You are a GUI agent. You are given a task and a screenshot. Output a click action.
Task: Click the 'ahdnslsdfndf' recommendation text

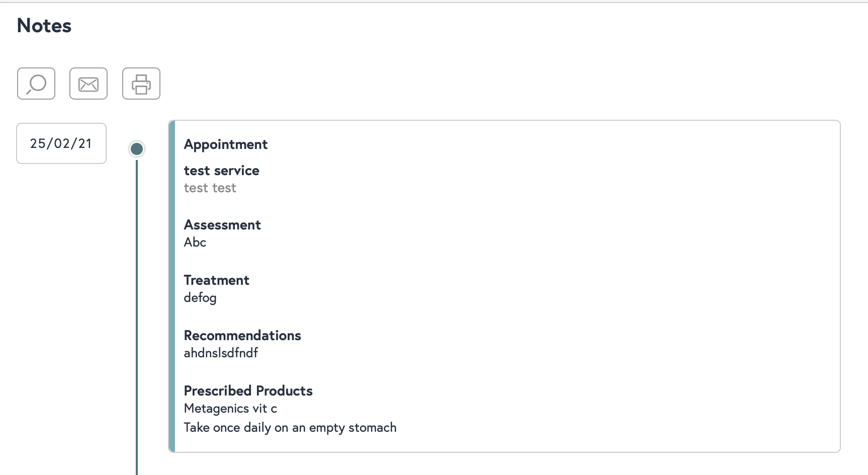tap(221, 353)
